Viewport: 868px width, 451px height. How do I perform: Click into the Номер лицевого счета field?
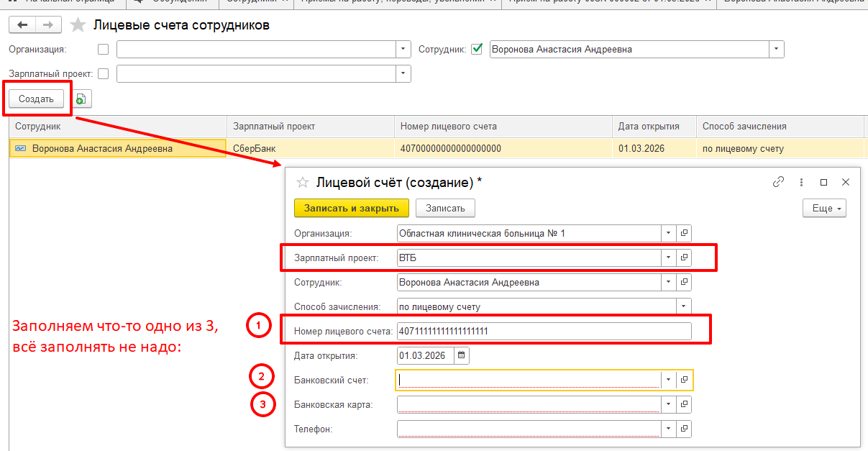point(543,331)
